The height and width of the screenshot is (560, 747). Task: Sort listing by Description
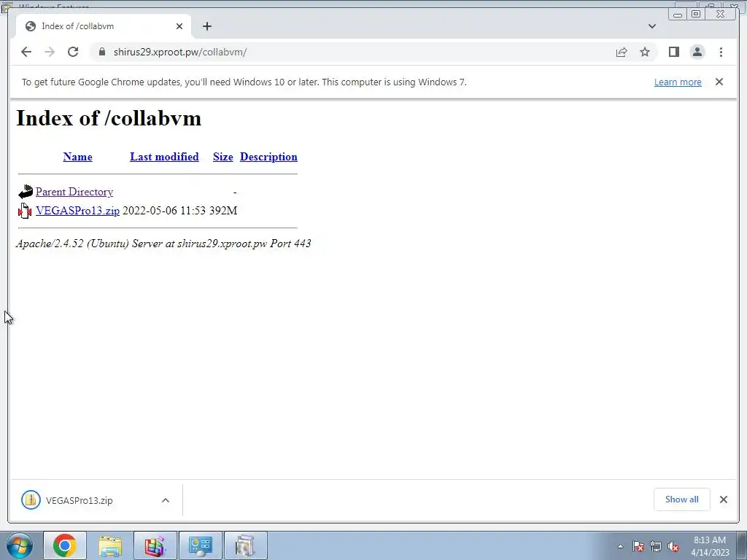pos(268,157)
